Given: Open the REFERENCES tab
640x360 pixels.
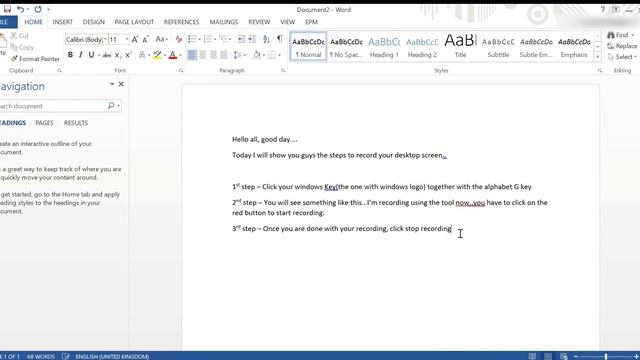Looking at the screenshot, I should 182,22.
